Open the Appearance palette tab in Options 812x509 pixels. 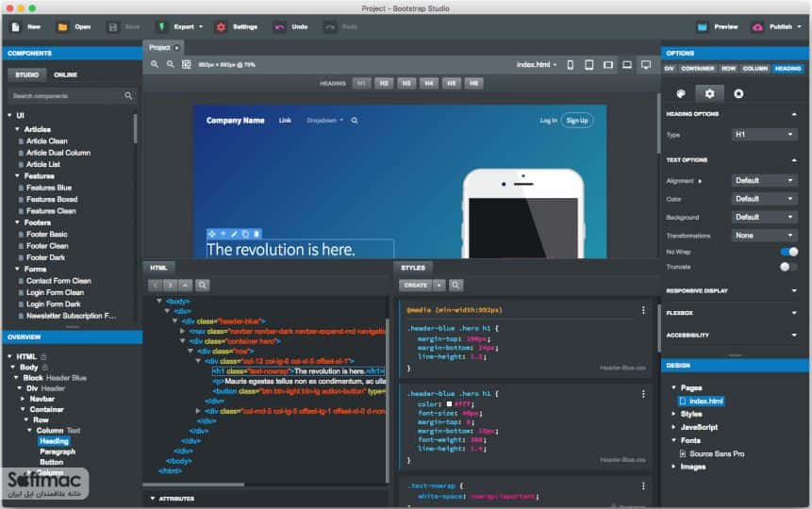681,93
